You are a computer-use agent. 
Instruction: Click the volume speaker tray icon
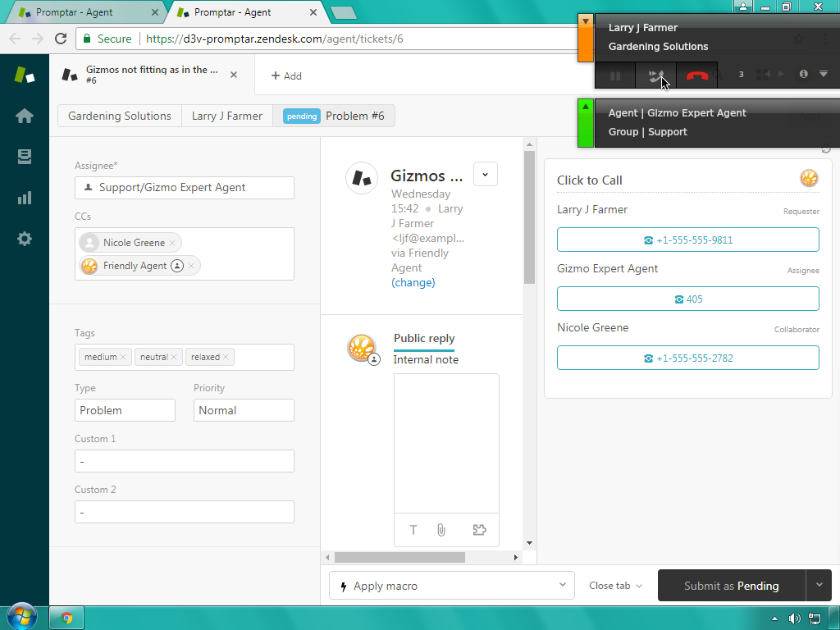pos(794,619)
